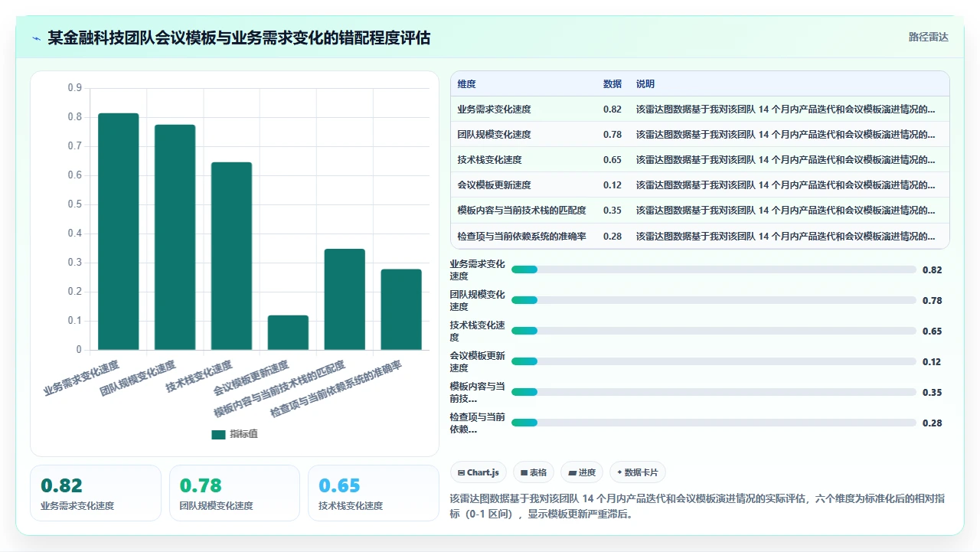Click the 0.28 value beside progress bars
Screen dimensions: 980x552
pyautogui.click(x=932, y=423)
